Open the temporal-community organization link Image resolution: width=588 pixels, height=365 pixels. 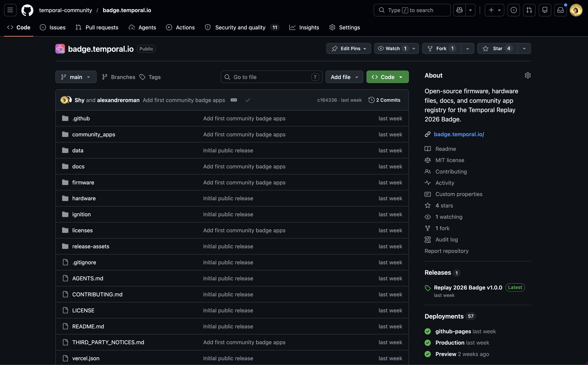point(65,10)
